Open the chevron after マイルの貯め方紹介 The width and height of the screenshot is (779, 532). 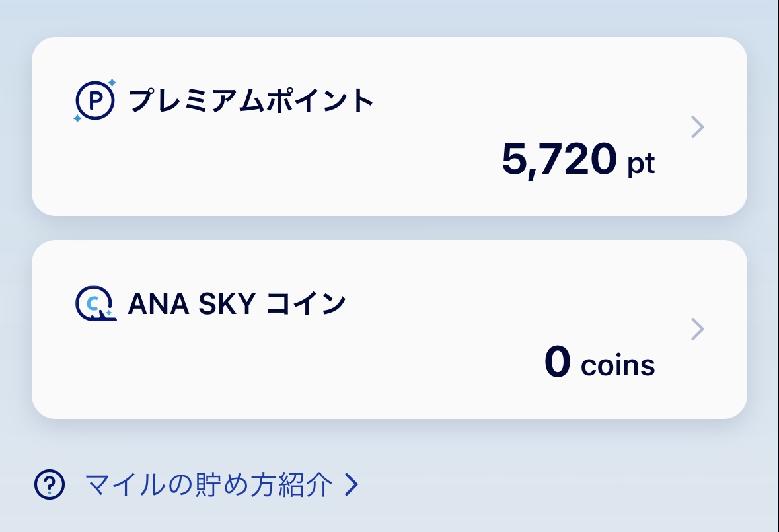(351, 484)
